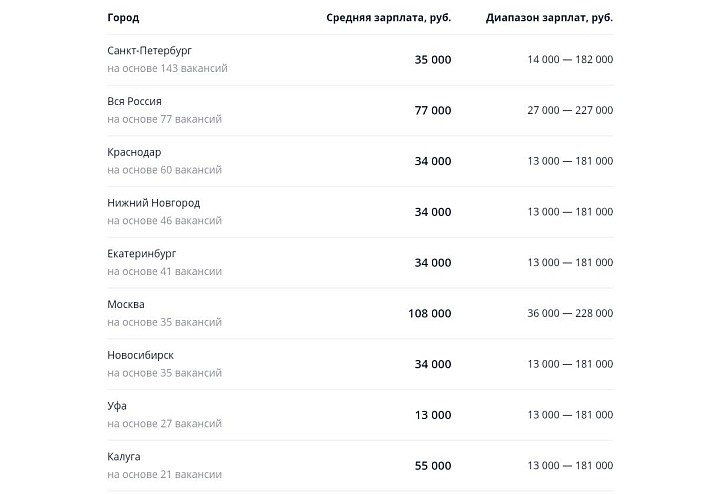Select the Новосибирск city name
This screenshot has width=720, height=494.
click(139, 355)
